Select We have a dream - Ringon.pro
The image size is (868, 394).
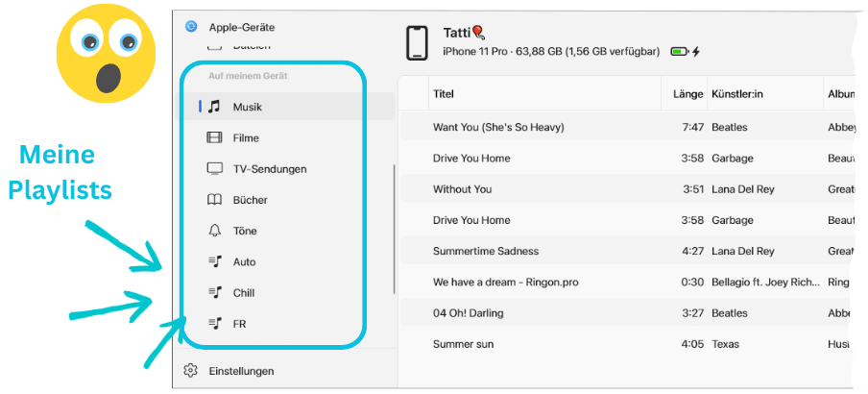[x=505, y=283]
